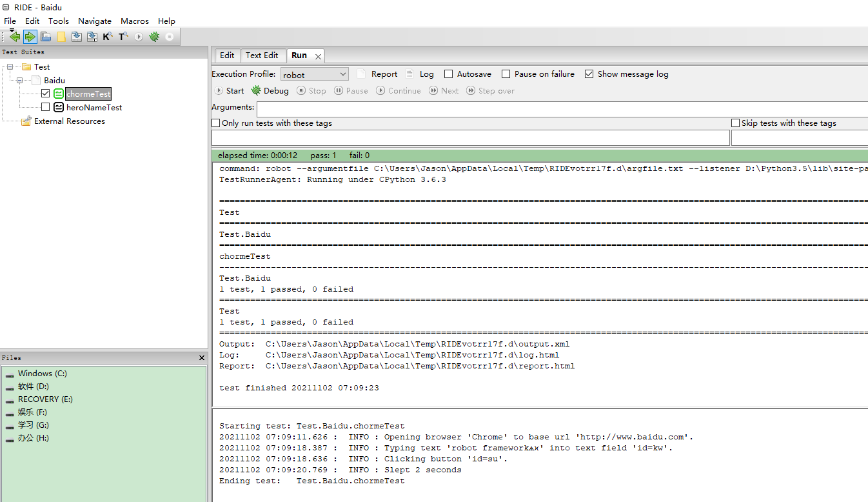
Task: Click the Pause button
Action: (351, 91)
